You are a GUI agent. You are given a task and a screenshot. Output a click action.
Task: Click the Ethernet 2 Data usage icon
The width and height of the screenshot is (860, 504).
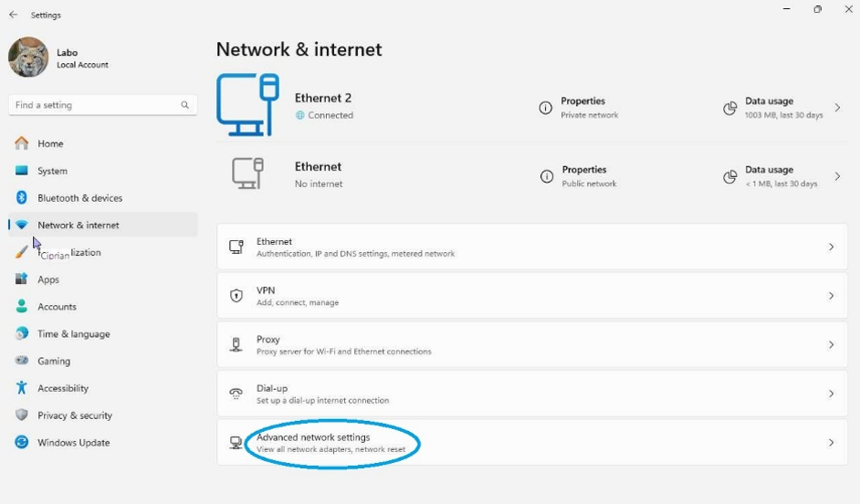(729, 108)
